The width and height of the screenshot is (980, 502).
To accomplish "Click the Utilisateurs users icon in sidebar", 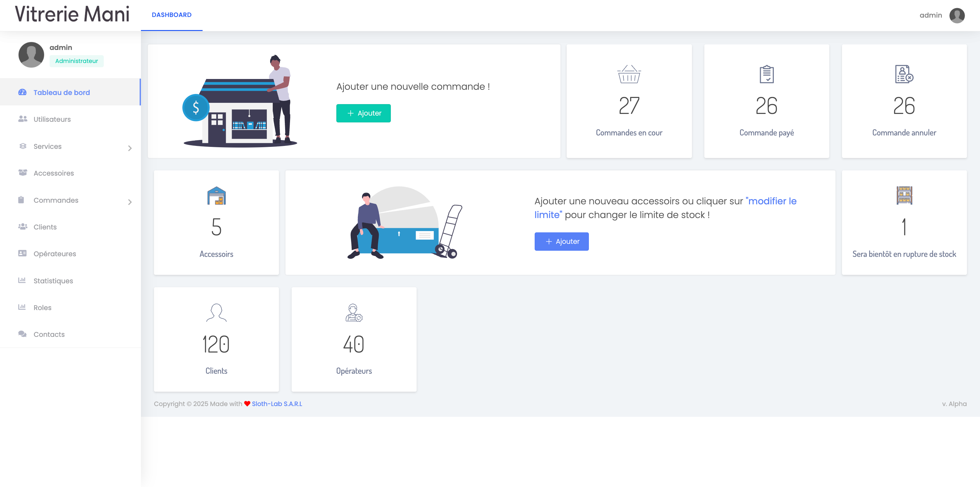I will 23,119.
